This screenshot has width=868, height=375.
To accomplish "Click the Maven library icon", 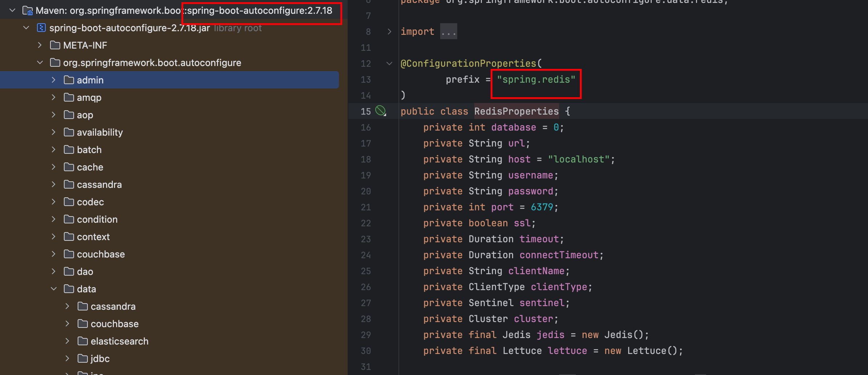I will point(28,11).
